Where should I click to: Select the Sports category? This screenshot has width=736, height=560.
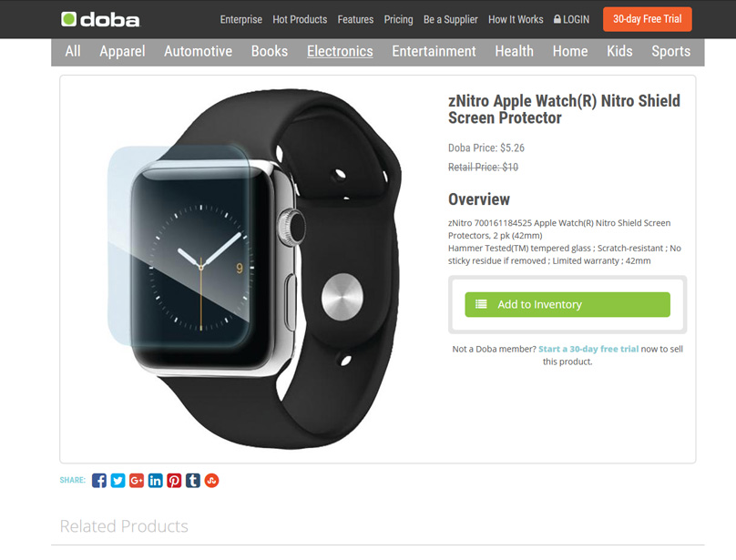[670, 51]
